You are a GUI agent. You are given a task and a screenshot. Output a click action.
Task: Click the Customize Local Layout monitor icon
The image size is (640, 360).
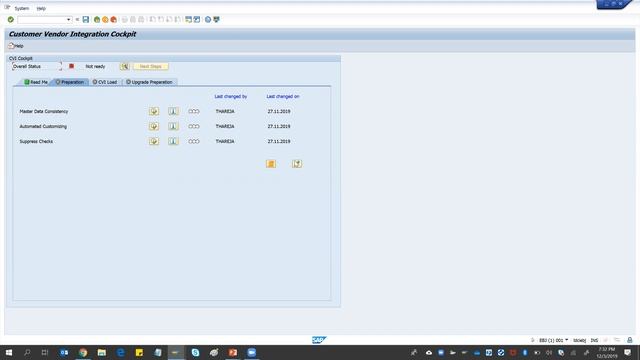click(216, 20)
